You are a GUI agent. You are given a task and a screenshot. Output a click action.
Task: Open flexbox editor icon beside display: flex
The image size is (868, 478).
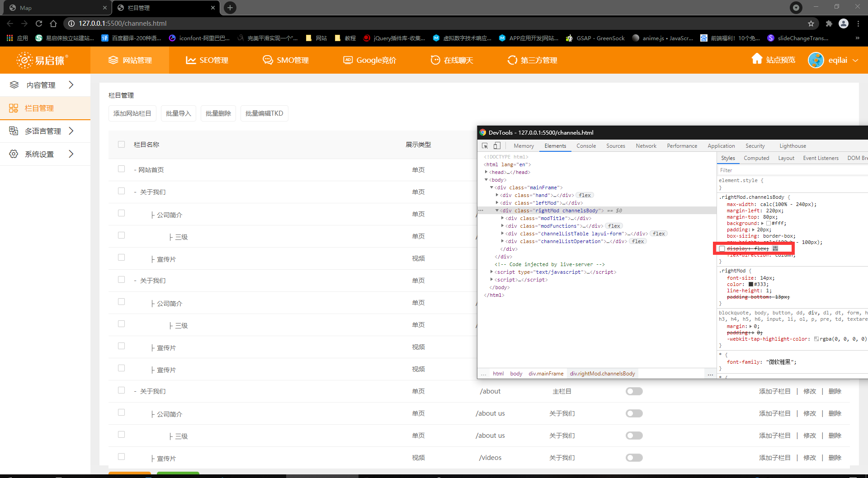pos(775,248)
